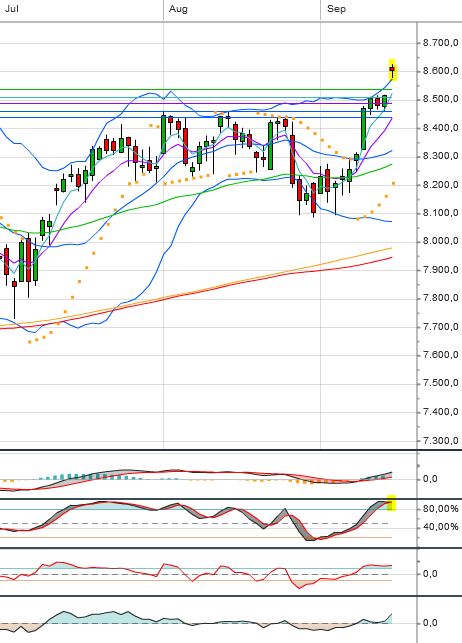Click the 0,0 label of bottom oscillator panel
The width and height of the screenshot is (462, 643).
(430, 623)
